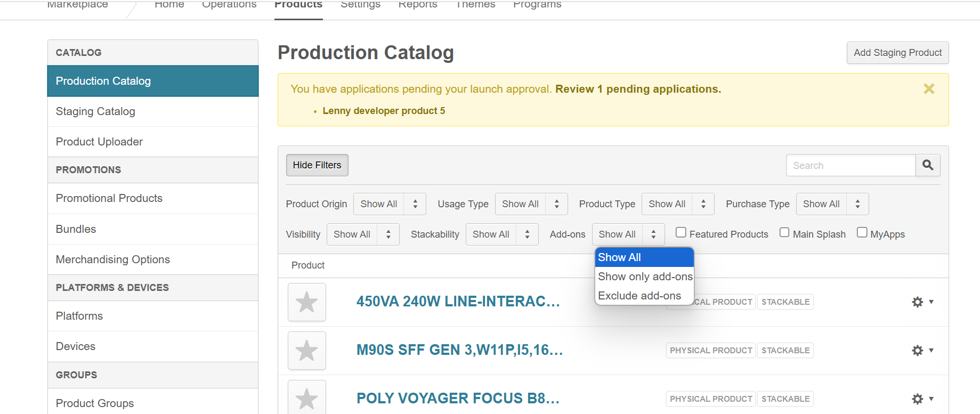Click Product column header
This screenshot has height=414, width=980.
(308, 265)
